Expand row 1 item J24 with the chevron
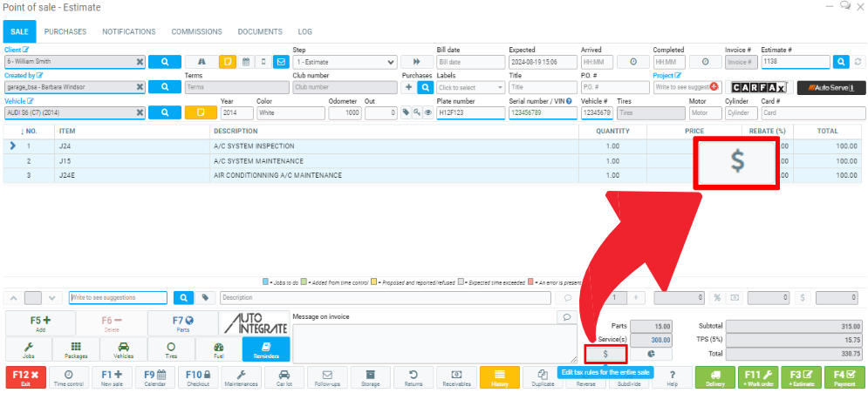 (12, 146)
